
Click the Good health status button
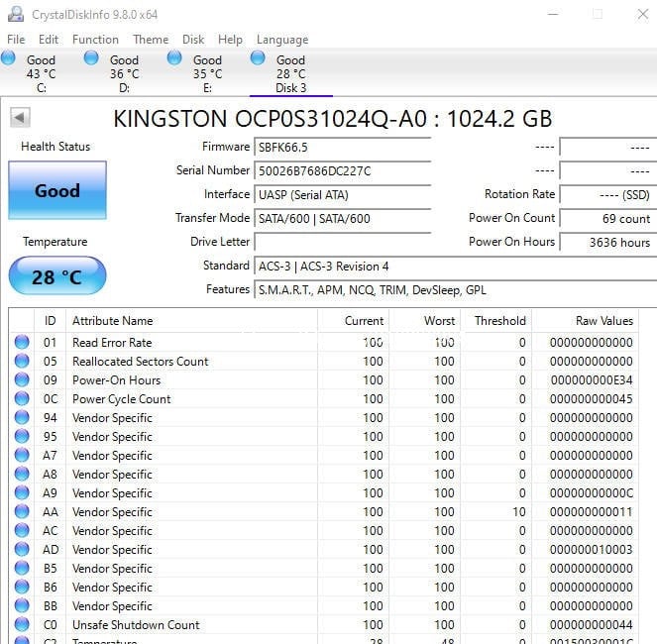(57, 190)
